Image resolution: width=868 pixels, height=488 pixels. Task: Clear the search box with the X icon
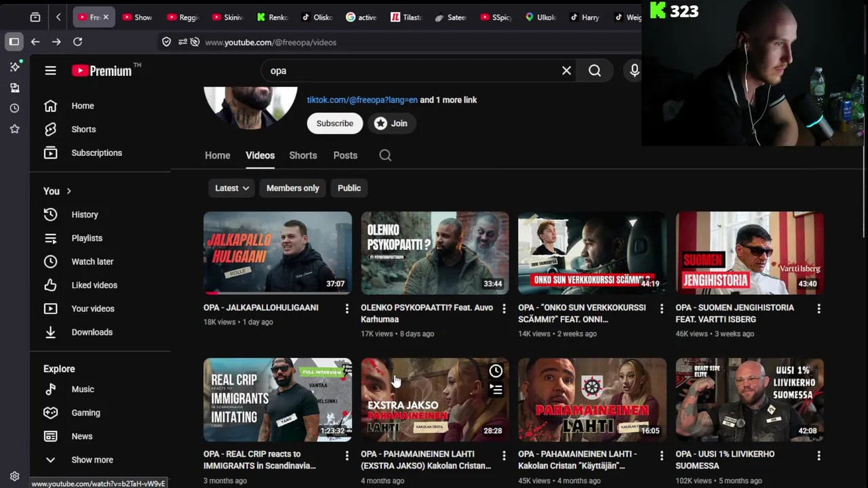[566, 70]
